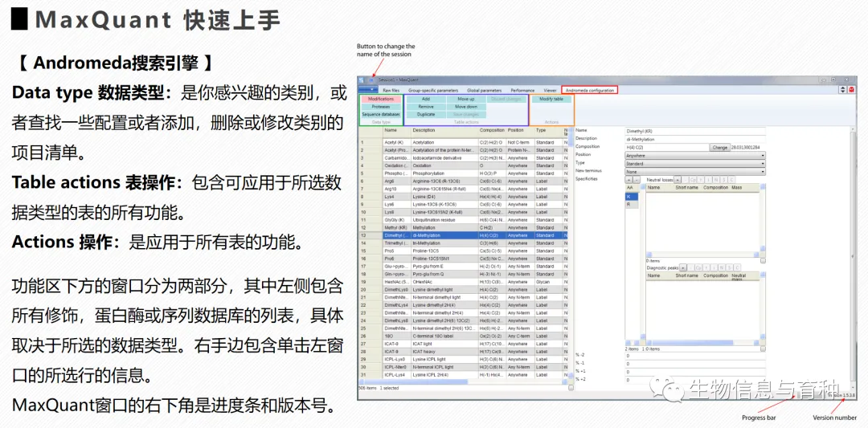
Task: Toggle the ribbon collapse up-down arrow icon
Action: [843, 90]
